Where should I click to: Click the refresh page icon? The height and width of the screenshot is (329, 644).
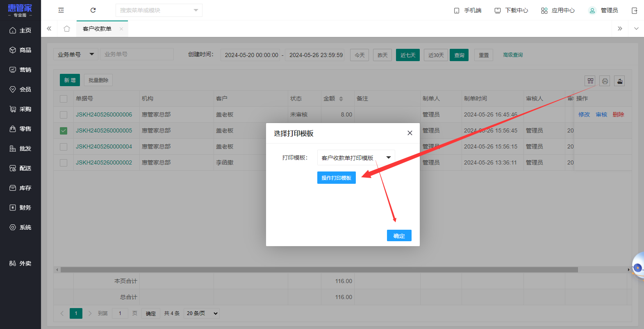coord(93,10)
